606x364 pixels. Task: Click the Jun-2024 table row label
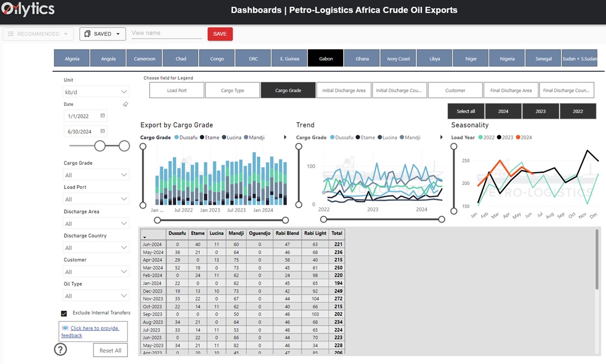[152, 244]
